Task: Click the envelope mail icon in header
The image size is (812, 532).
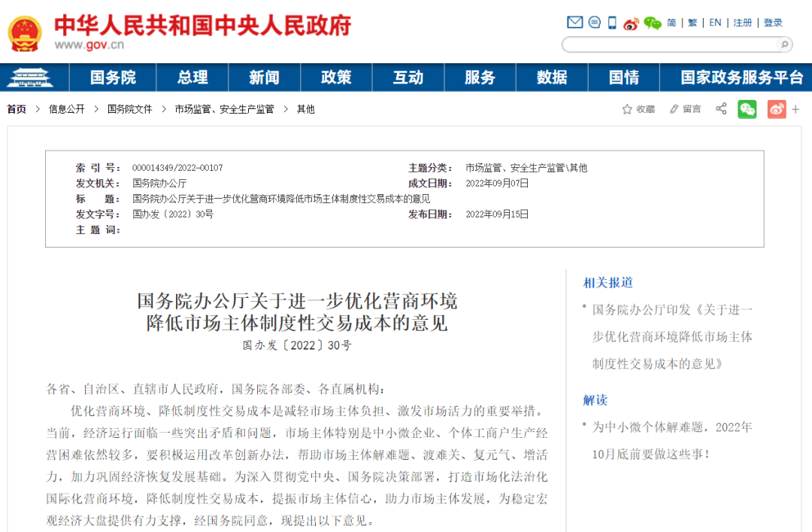Action: [575, 23]
